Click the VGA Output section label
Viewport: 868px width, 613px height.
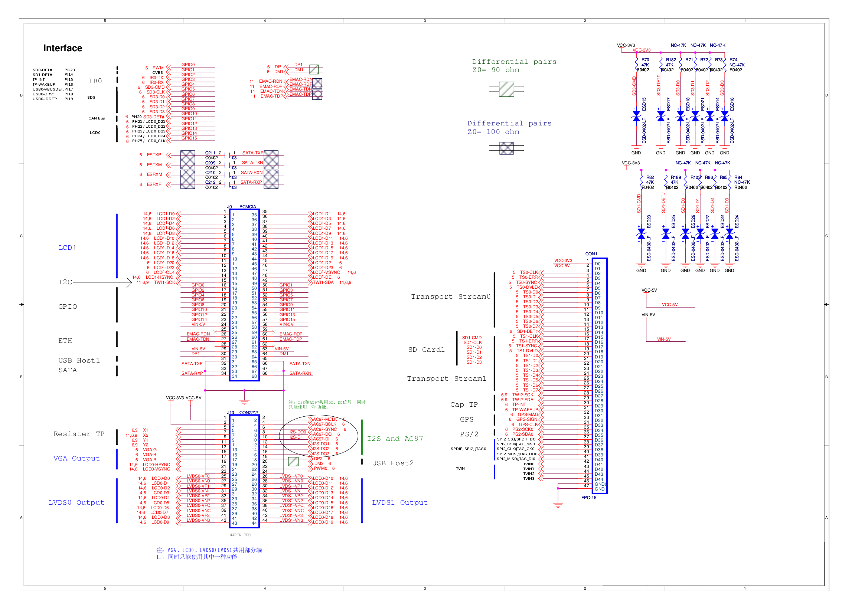pos(76,458)
